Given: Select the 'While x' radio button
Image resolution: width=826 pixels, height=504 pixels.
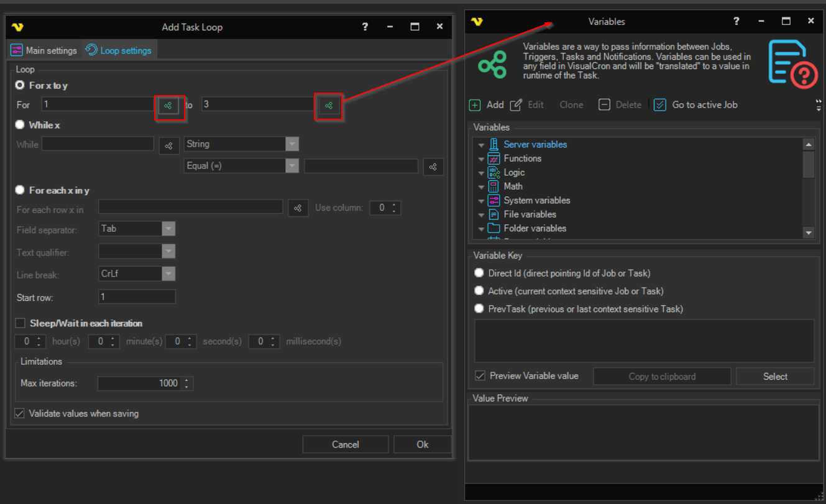Looking at the screenshot, I should pos(20,125).
